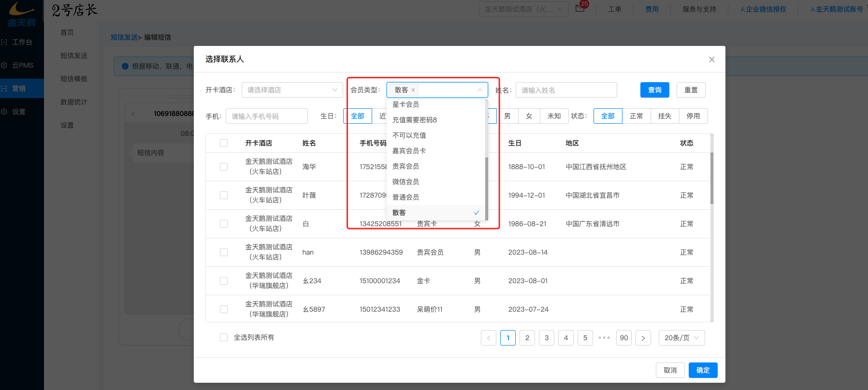Click the contact table vertical scrollbar

coord(712,178)
